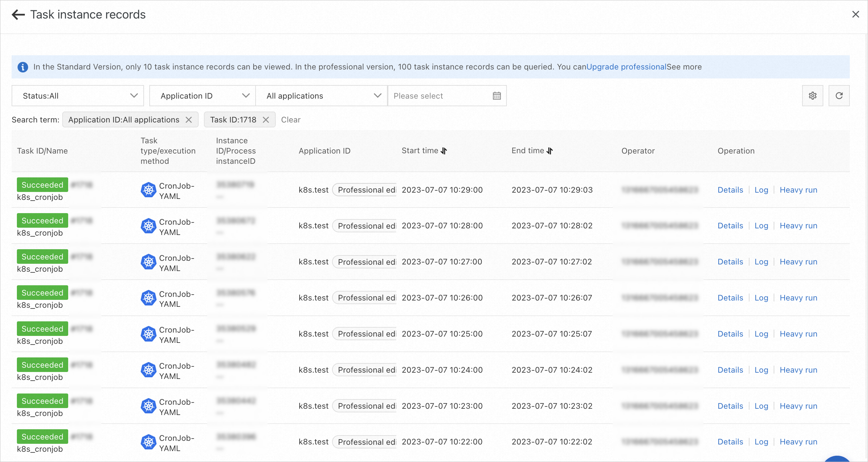Open the column settings gear icon
Viewport: 868px width, 462px height.
click(812, 96)
